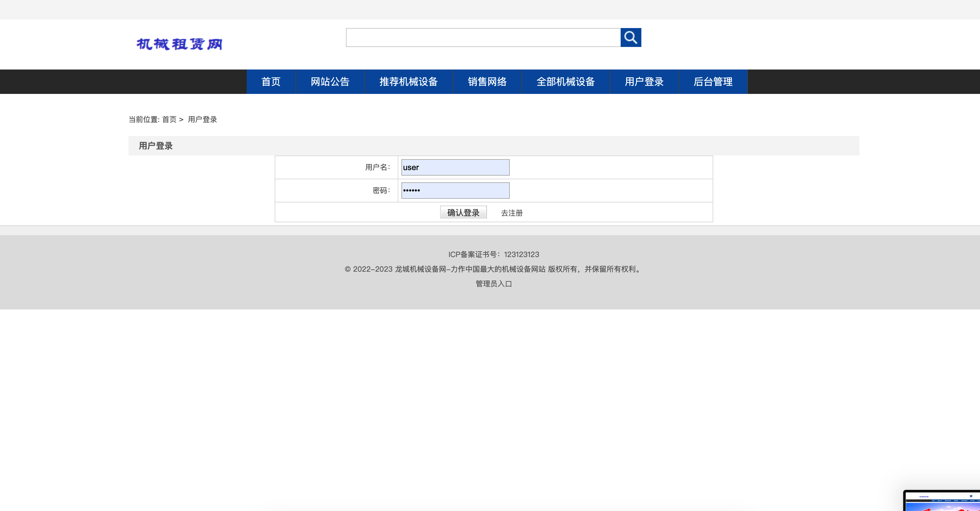Click the 用户登录 breadcrumb text
Image resolution: width=980 pixels, height=511 pixels.
point(202,119)
